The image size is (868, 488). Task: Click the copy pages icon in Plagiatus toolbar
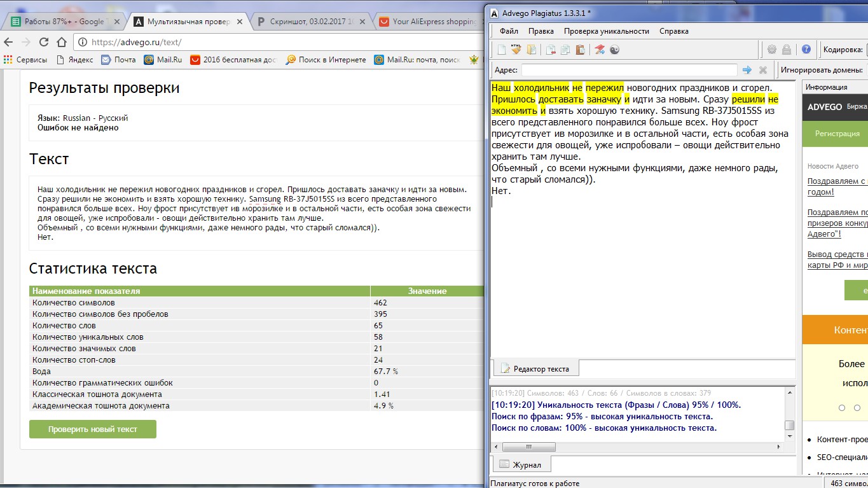tap(565, 50)
